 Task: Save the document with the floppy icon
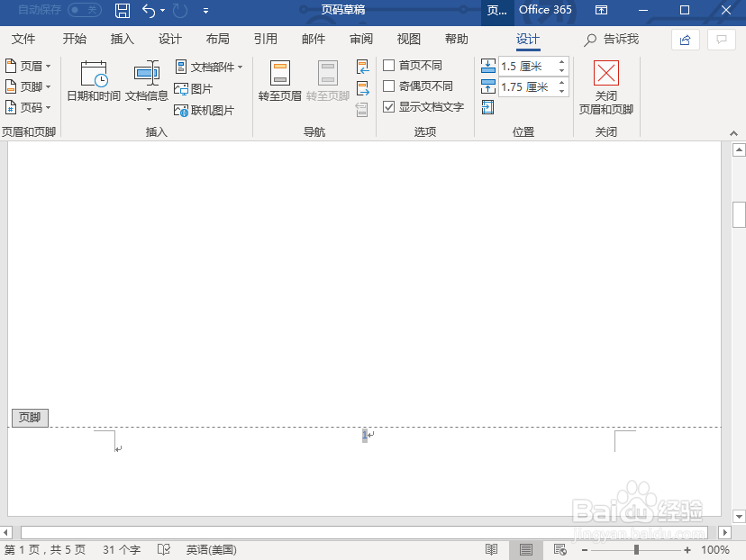[123, 11]
